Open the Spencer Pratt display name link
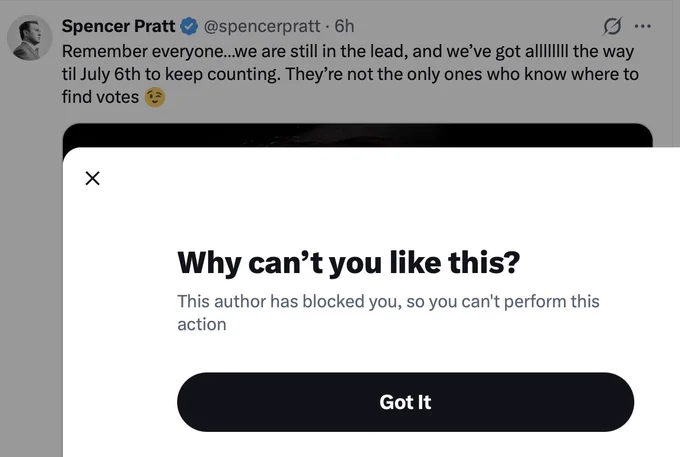 tap(118, 26)
